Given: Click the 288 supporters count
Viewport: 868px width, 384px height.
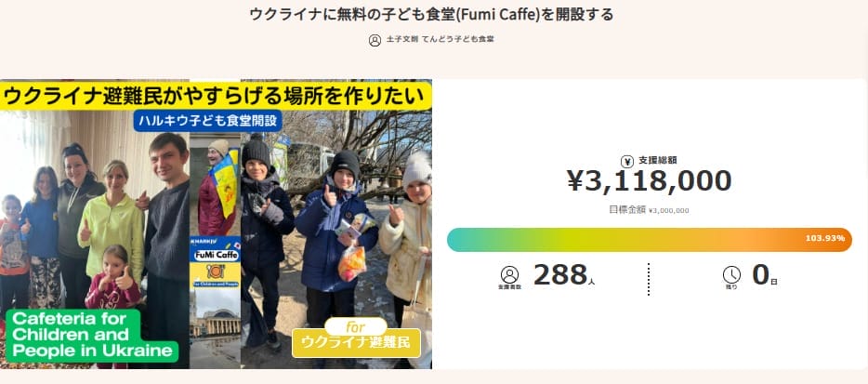Looking at the screenshot, I should (x=560, y=274).
